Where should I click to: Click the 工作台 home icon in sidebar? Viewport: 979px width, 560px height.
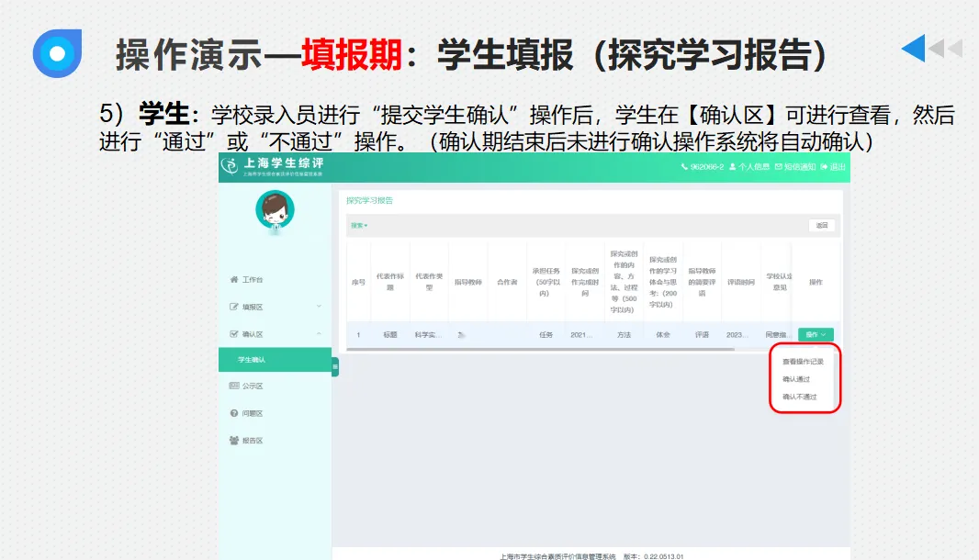click(232, 280)
